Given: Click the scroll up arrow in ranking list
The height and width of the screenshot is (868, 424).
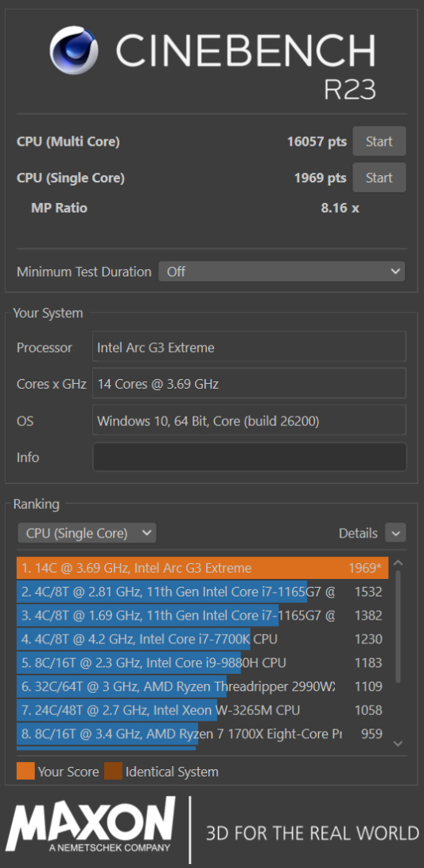Looking at the screenshot, I should click(x=398, y=563).
